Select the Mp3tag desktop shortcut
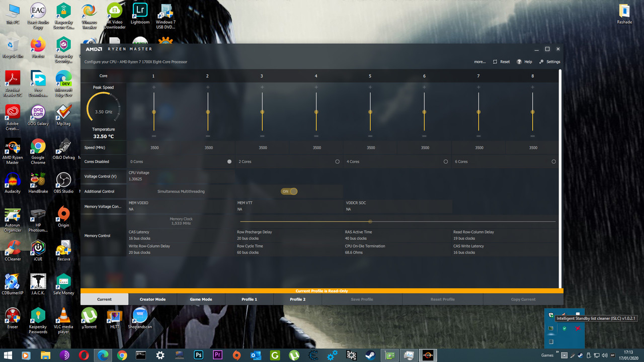This screenshot has width=644, height=362. click(x=63, y=115)
